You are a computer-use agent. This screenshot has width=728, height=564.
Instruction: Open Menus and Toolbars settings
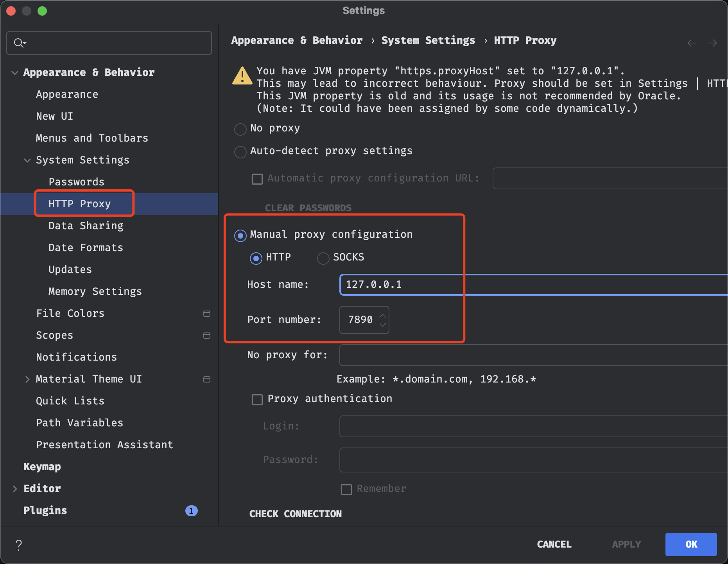click(92, 138)
